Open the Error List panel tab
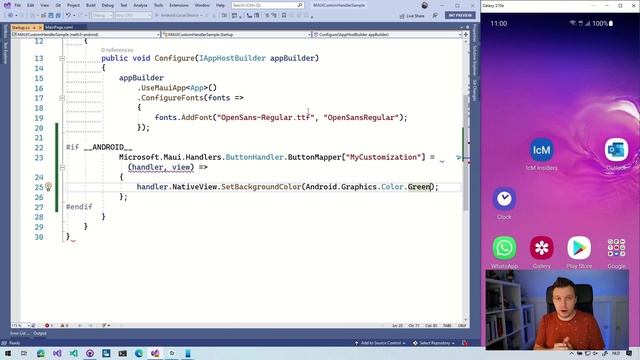640x360 pixels. point(19,333)
